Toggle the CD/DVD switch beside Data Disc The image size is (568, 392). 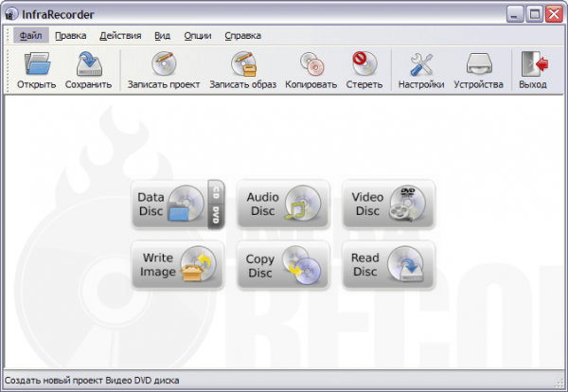[x=215, y=205]
